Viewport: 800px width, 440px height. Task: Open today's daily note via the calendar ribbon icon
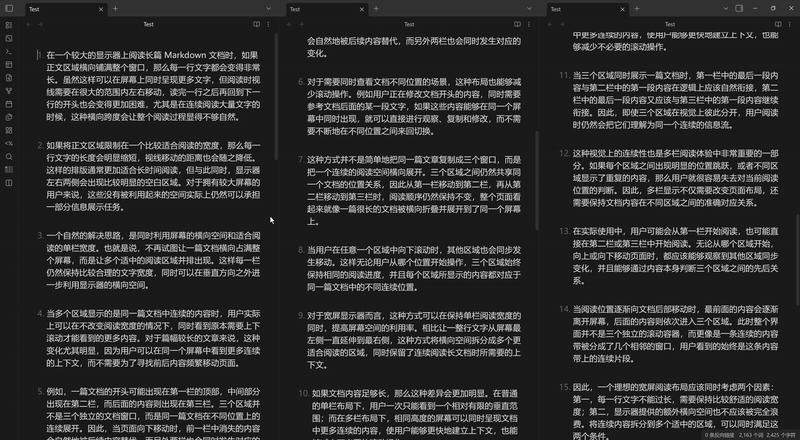(9, 104)
